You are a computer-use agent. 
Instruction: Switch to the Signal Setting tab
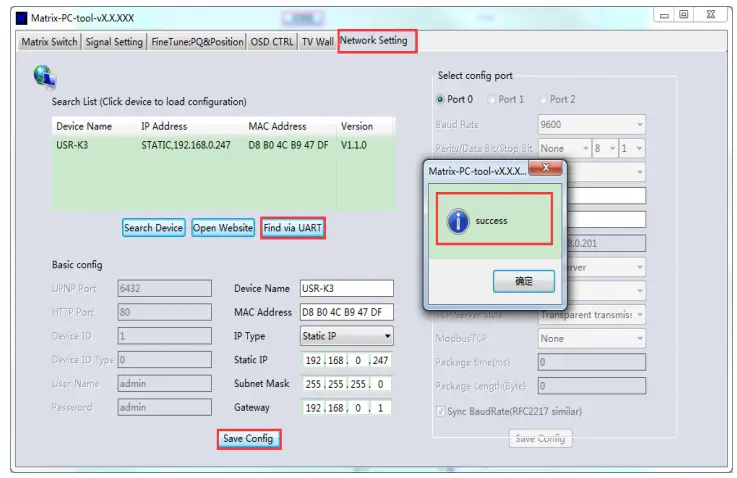point(114,42)
